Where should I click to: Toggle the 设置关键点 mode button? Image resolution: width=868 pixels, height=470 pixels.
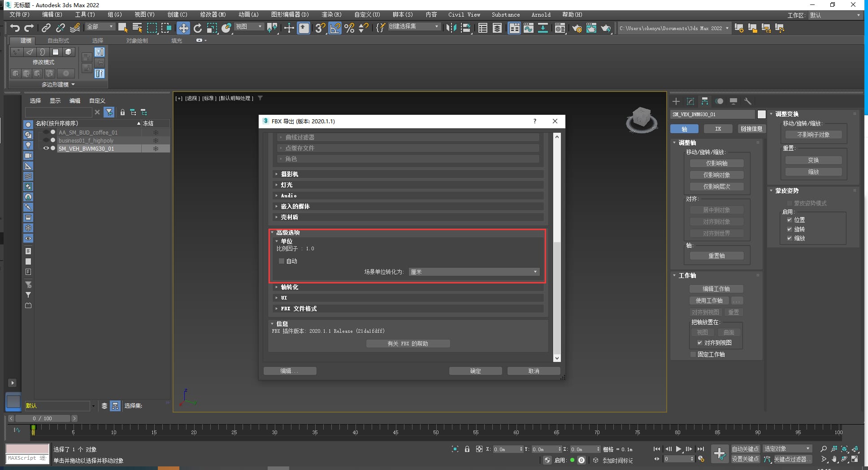[746, 459]
